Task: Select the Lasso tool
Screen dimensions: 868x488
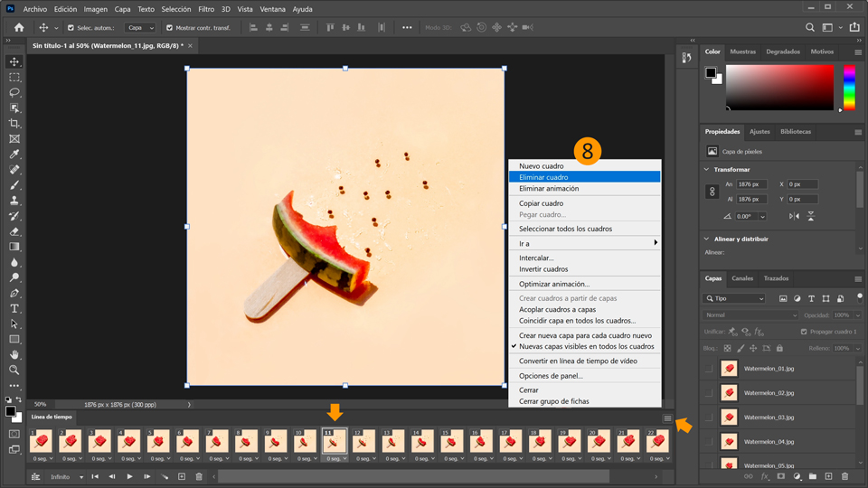Action: [14, 93]
